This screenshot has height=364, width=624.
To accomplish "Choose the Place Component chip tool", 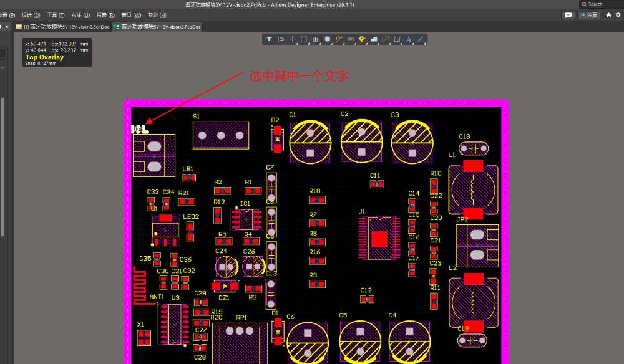I will [x=328, y=39].
